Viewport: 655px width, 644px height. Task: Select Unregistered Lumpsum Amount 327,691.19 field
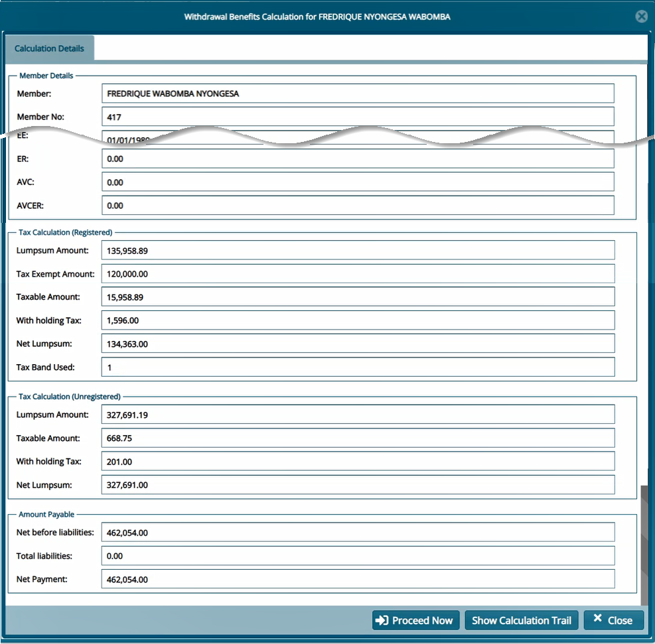(x=358, y=415)
